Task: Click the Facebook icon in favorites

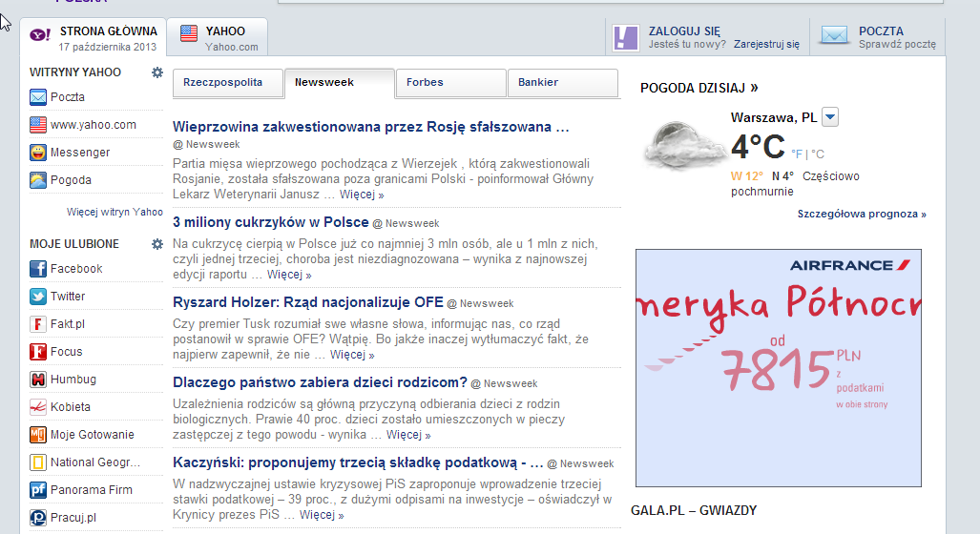Action: click(38, 269)
